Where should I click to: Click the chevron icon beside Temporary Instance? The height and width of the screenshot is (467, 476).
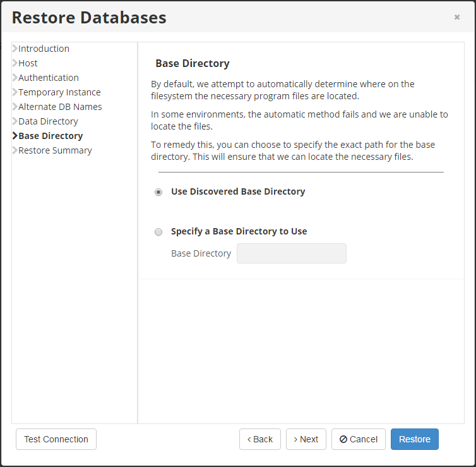[x=15, y=92]
